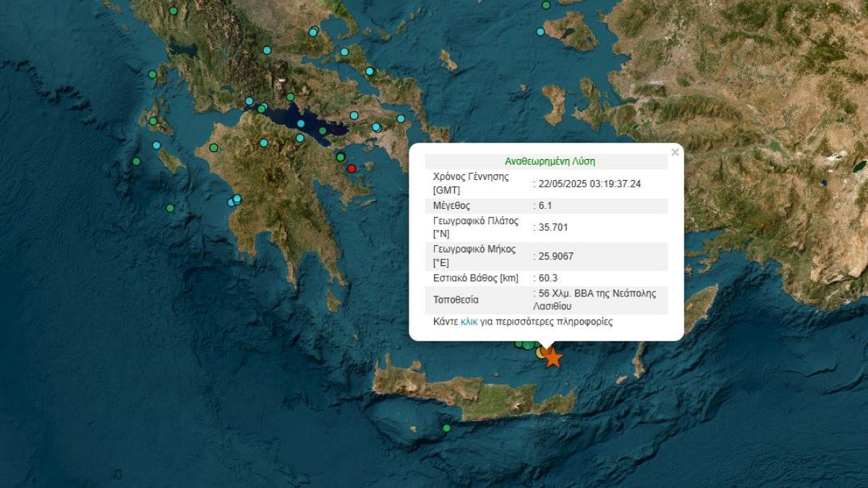Viewport: 868px width, 488px height.
Task: Click the yellow marker beside the orange star
Action: point(541,353)
